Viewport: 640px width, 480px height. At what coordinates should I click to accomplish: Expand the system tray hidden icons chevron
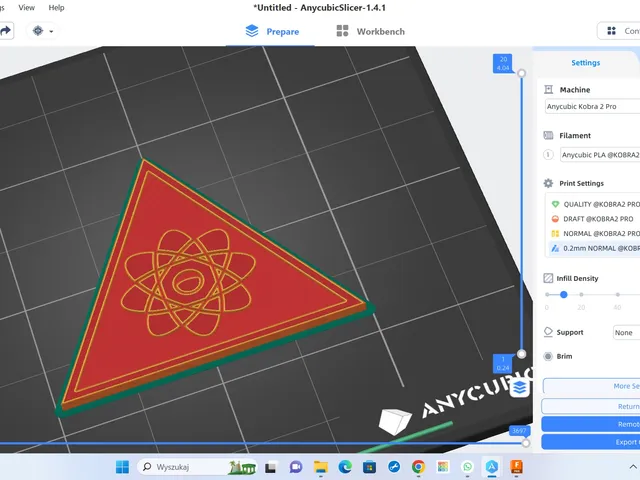pos(633,467)
